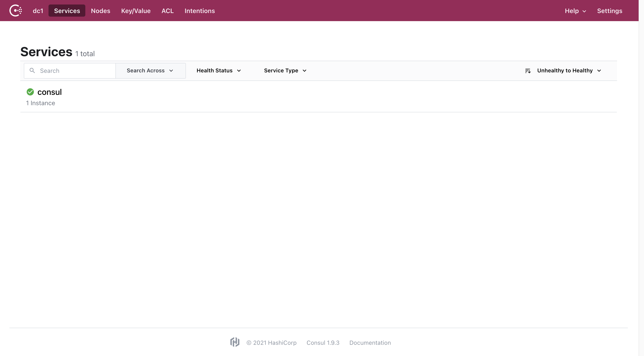The image size is (644, 356).
Task: Expand the Search Across dropdown
Action: (x=150, y=71)
